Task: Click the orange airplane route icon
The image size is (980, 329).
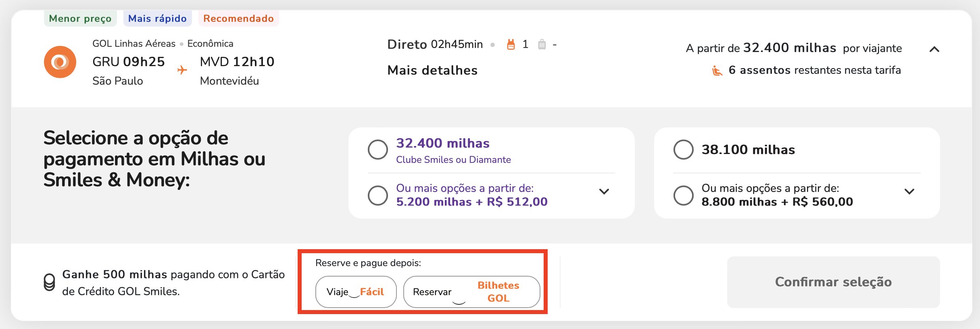Action: point(182,70)
